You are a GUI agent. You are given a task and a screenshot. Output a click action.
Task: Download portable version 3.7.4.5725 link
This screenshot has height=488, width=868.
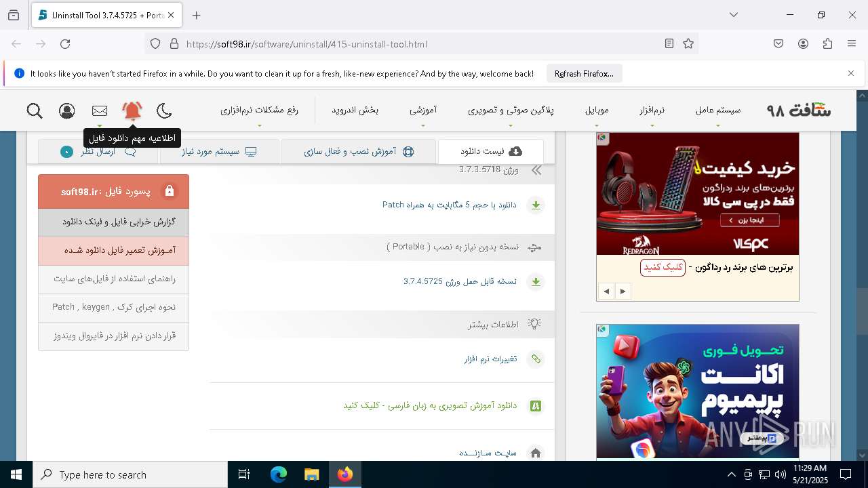pos(460,281)
